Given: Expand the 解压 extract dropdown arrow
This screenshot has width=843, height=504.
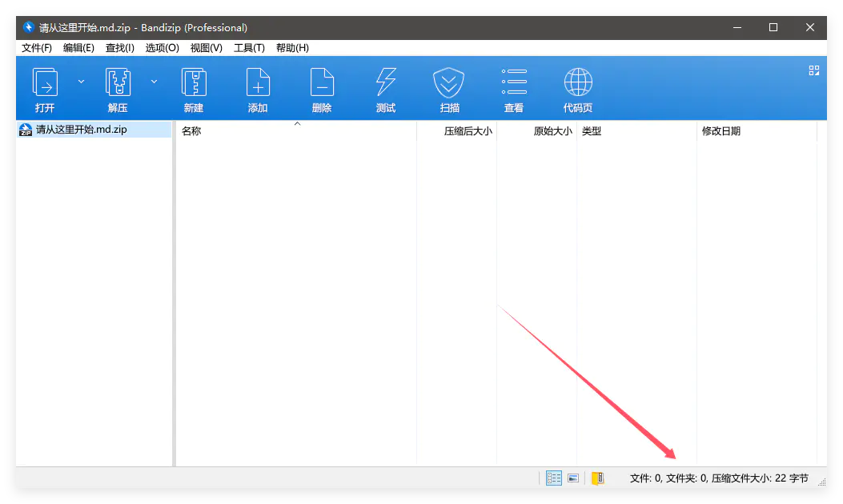Looking at the screenshot, I should [153, 81].
